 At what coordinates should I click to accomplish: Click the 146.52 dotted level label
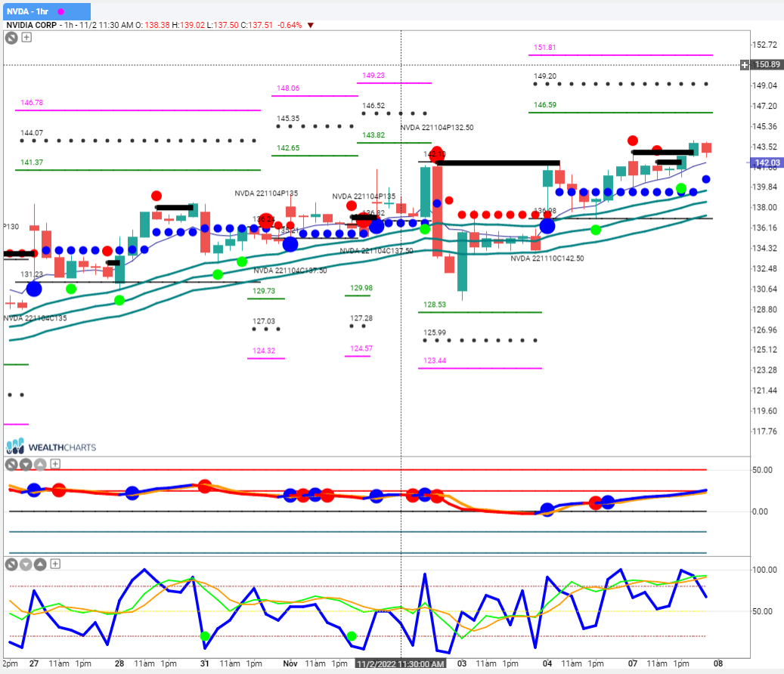tap(373, 106)
